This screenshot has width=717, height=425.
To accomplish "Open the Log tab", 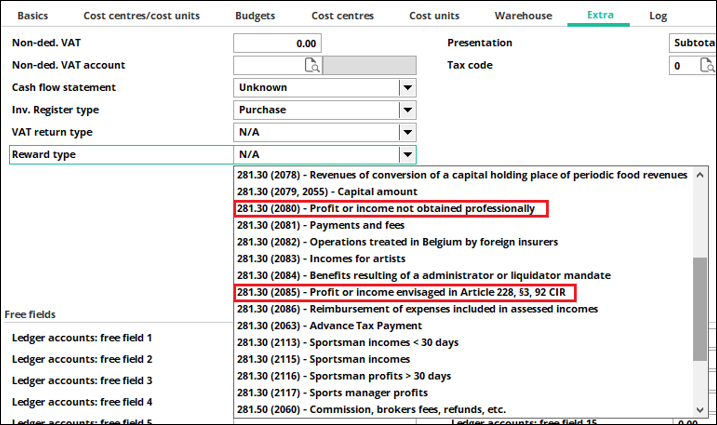I will point(658,16).
